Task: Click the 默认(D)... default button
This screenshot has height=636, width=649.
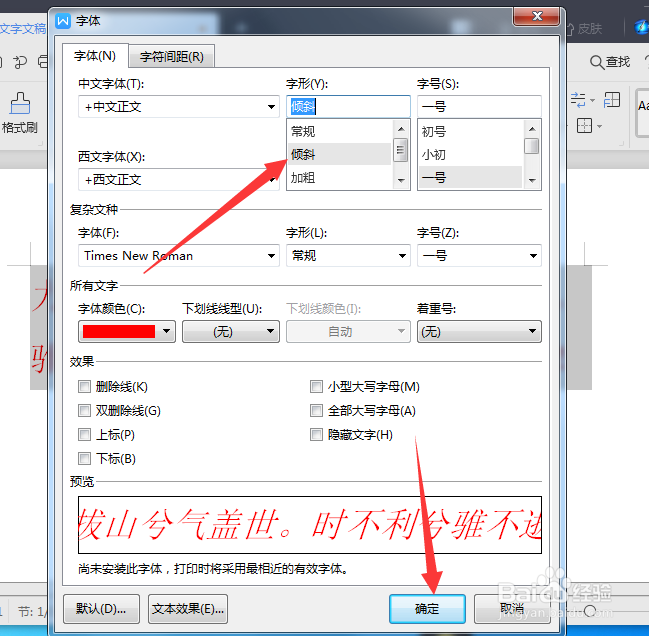Action: tap(101, 609)
